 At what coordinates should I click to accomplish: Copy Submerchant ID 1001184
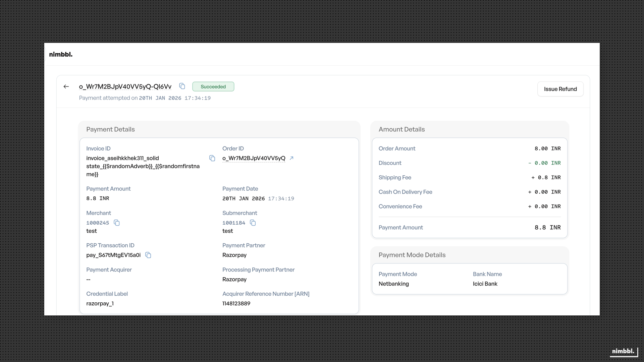pos(253,223)
